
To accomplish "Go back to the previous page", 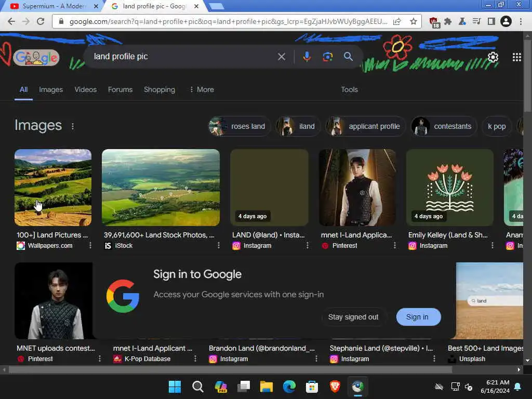I will point(11,21).
